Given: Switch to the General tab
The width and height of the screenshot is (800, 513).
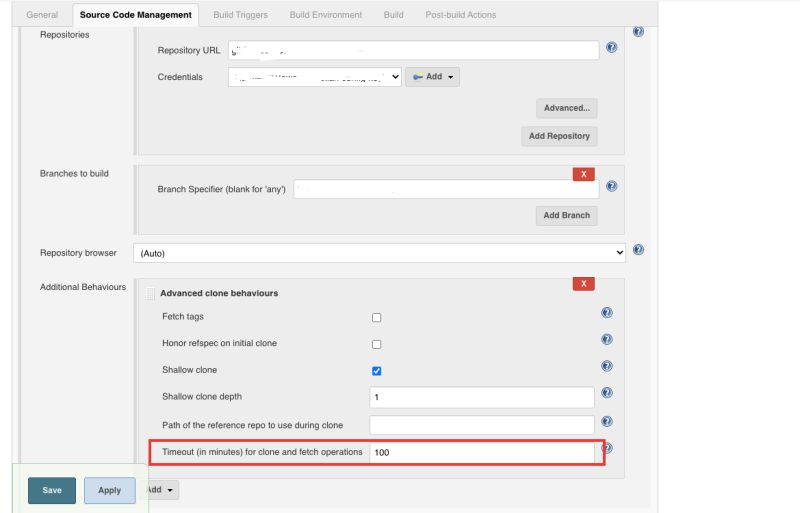Looking at the screenshot, I should pos(42,15).
